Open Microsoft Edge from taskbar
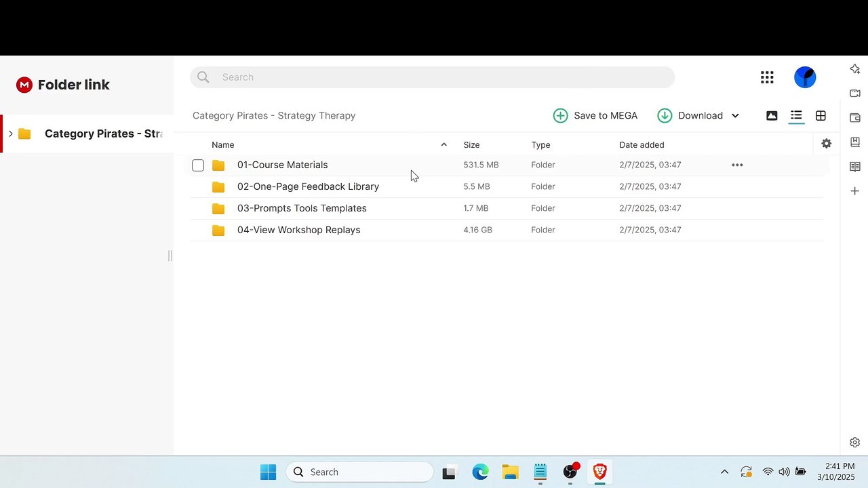This screenshot has width=868, height=488. (480, 472)
